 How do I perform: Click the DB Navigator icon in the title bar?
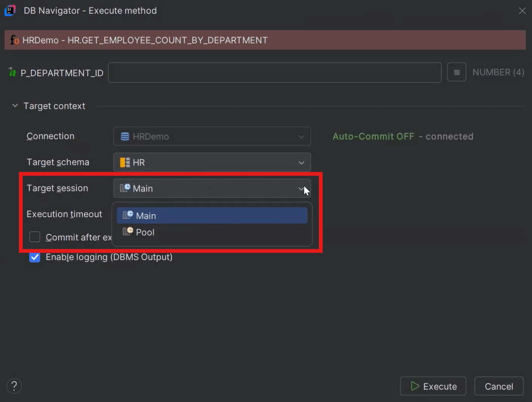pos(9,10)
